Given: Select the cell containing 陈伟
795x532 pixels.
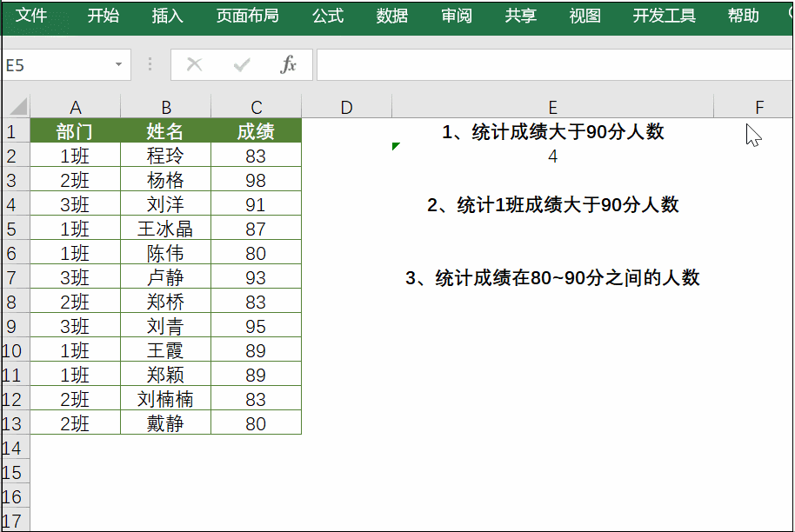Looking at the screenshot, I should coord(166,253).
